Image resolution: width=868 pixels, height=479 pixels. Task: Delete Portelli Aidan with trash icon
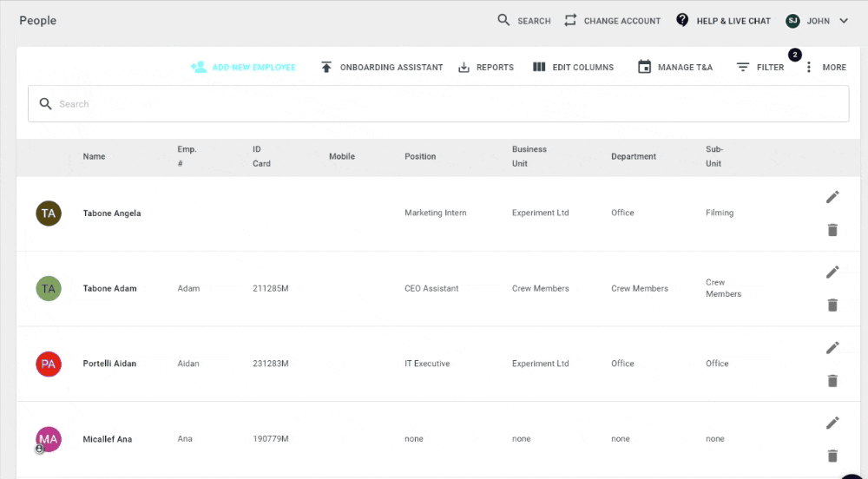832,381
